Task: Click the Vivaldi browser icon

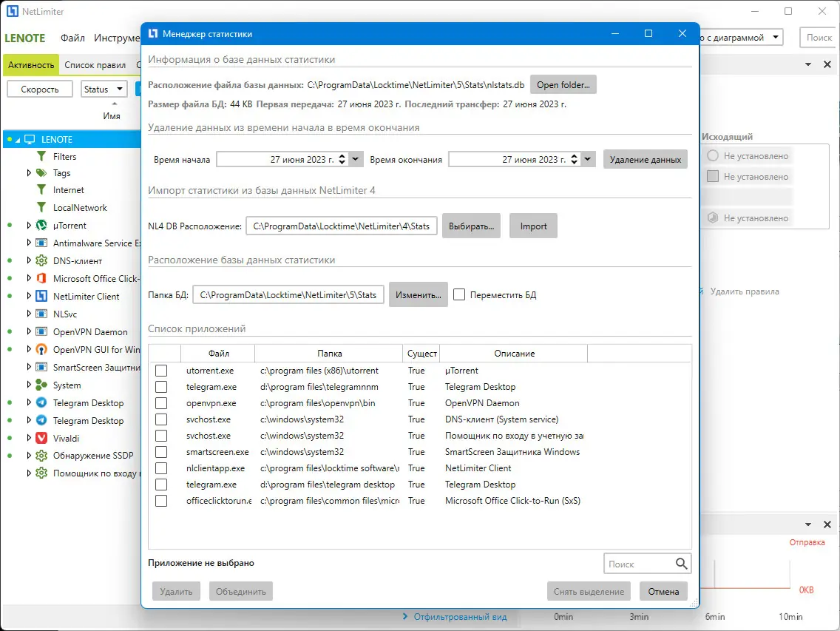Action: point(41,438)
